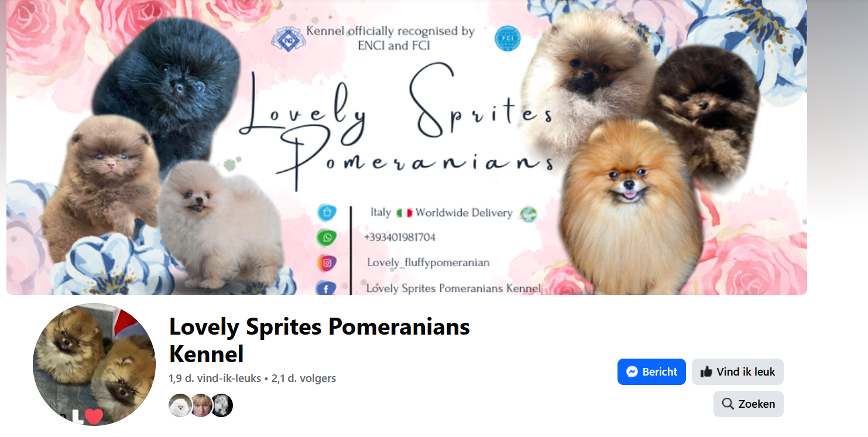Image resolution: width=868 pixels, height=437 pixels.
Task: Click the blue house icon on cover
Action: click(327, 212)
